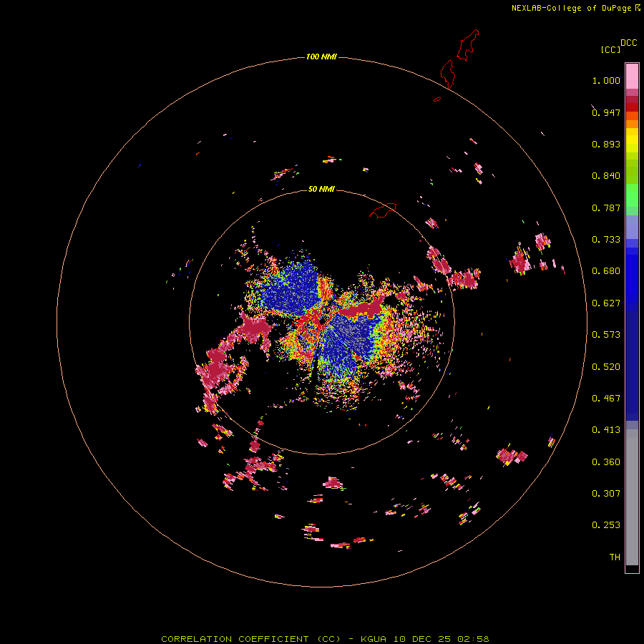Click the 0.627 scale value
Viewport: 644px width, 644px height.
pos(606,303)
